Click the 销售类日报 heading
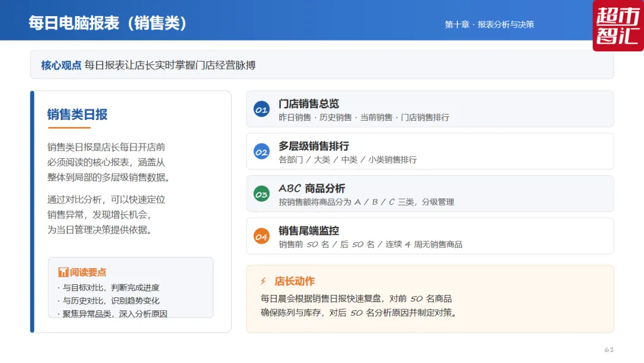Image resolution: width=644 pixels, height=363 pixels. coord(77,114)
